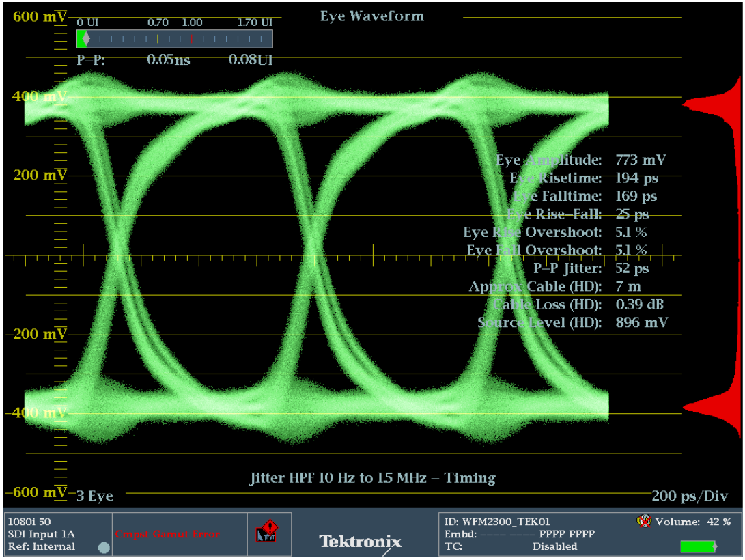Click the green volume level bar
This screenshot has width=745, height=560.
(x=698, y=547)
